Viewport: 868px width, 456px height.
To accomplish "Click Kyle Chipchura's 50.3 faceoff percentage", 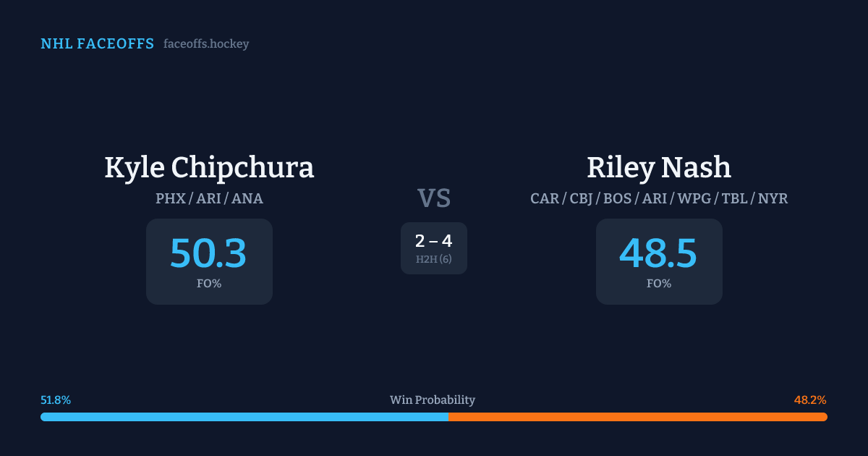I will point(208,254).
